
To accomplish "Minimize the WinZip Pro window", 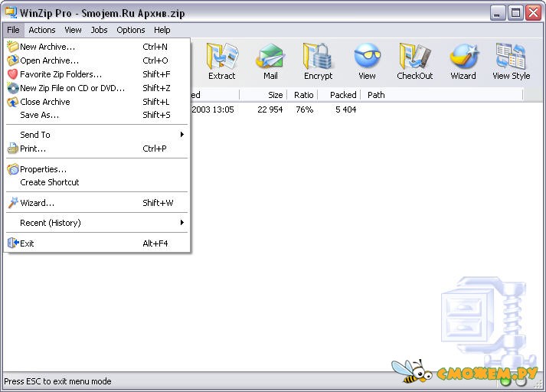I will point(498,13).
